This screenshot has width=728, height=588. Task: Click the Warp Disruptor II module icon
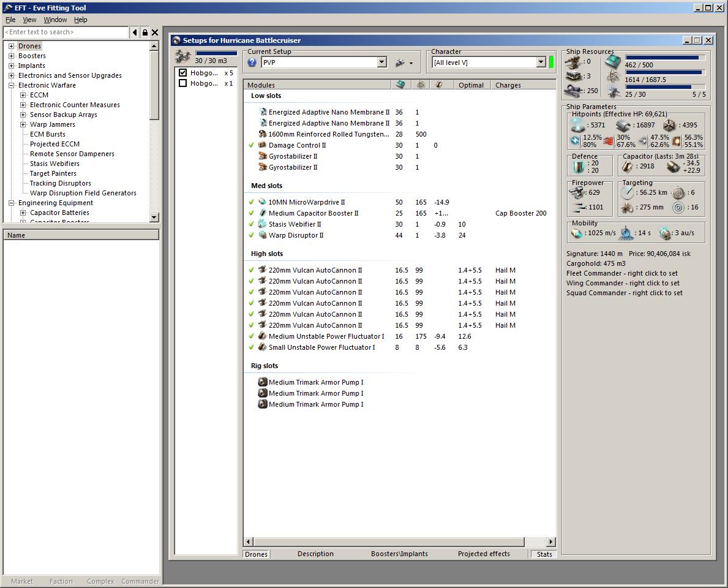263,235
